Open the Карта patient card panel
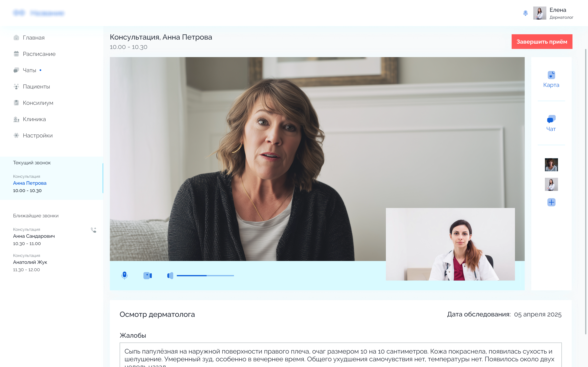The width and height of the screenshot is (588, 367). 551,79
